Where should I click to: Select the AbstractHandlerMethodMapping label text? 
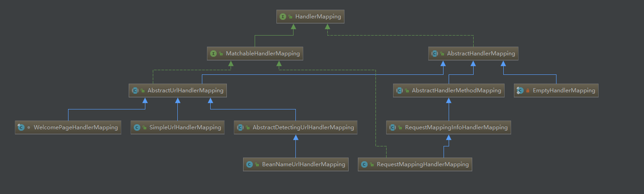(456, 91)
